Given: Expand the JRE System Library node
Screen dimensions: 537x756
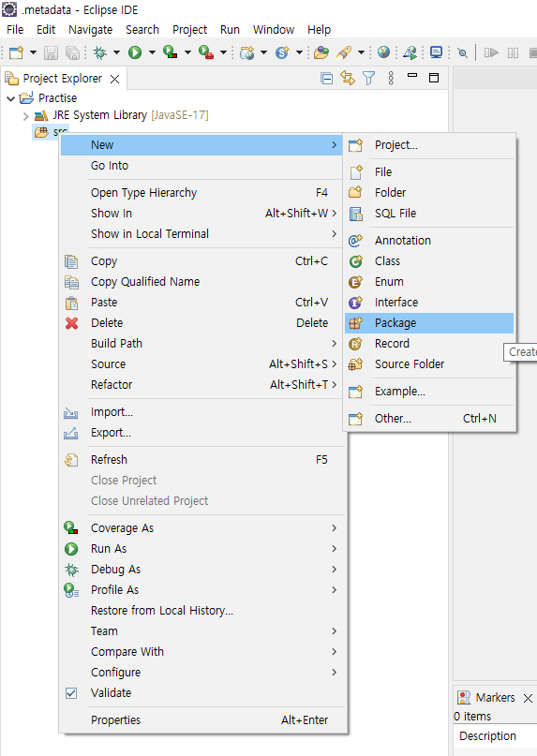Looking at the screenshot, I should pyautogui.click(x=25, y=116).
